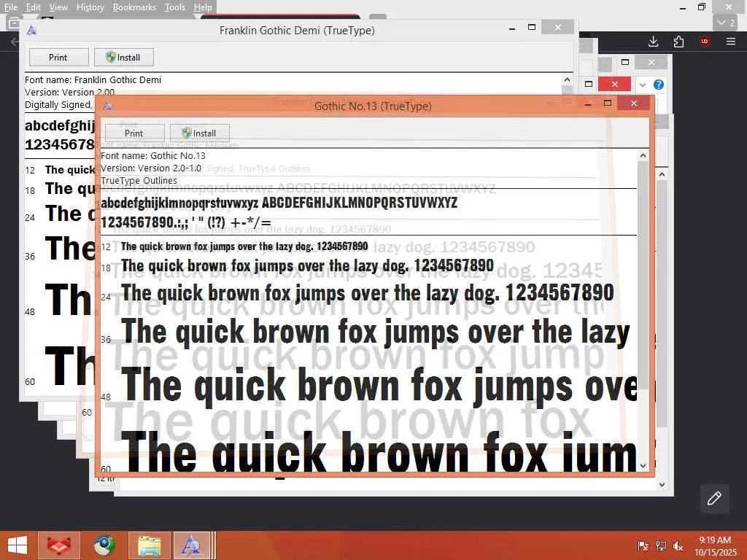Screen dimensions: 747x560
Task: Maximize the Gothic No.13 window
Action: (608, 103)
